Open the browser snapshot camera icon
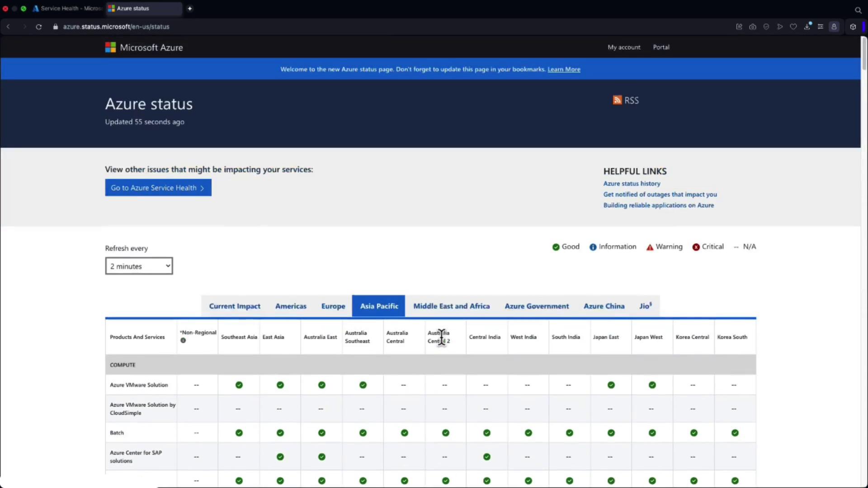This screenshot has height=488, width=868. (x=753, y=27)
